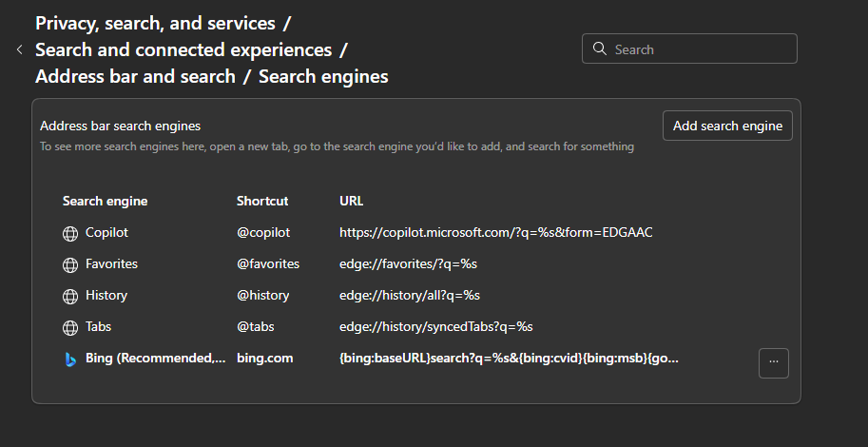Image resolution: width=868 pixels, height=447 pixels.
Task: Go to Privacy, search, and services breadcrumb
Action: 155,23
